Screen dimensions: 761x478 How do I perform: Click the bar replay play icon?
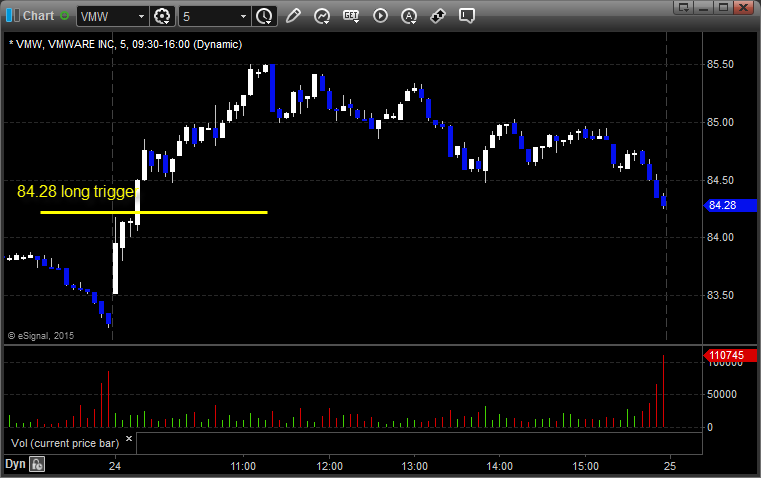point(380,16)
